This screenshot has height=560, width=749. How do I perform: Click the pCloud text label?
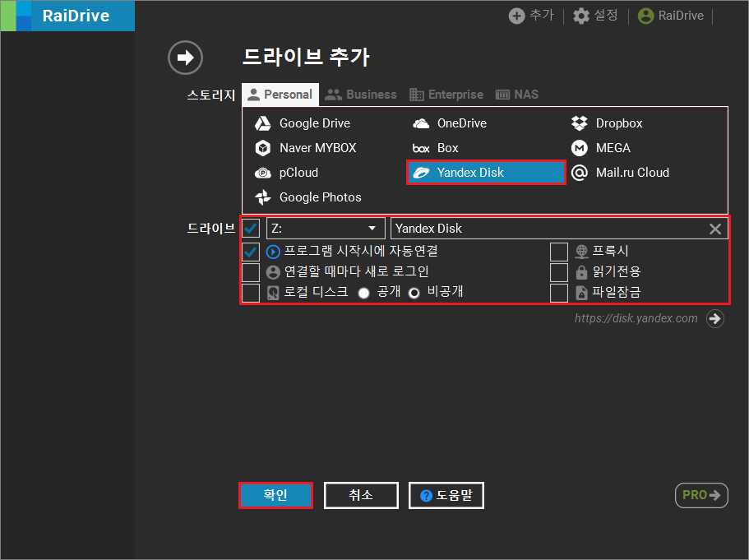298,173
